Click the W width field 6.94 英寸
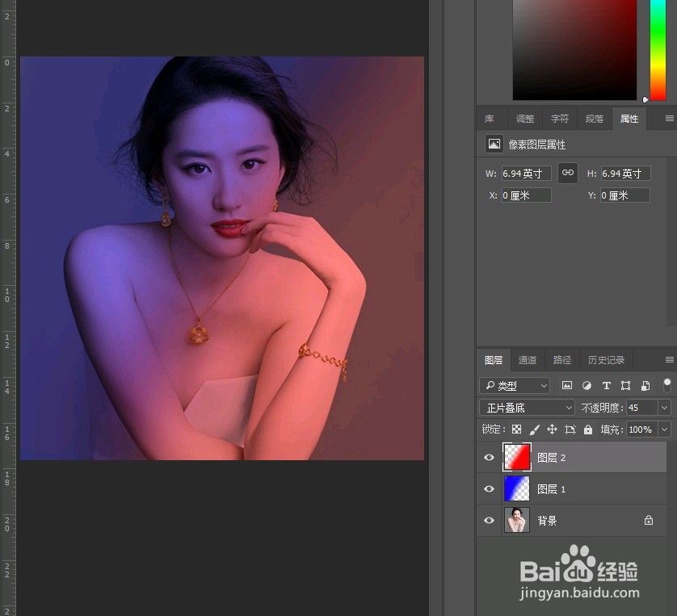 click(526, 174)
